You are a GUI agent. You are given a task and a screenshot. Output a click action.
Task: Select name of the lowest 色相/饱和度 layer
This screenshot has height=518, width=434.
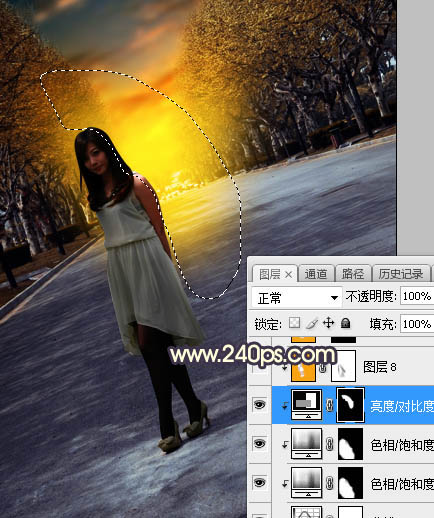coord(402,483)
